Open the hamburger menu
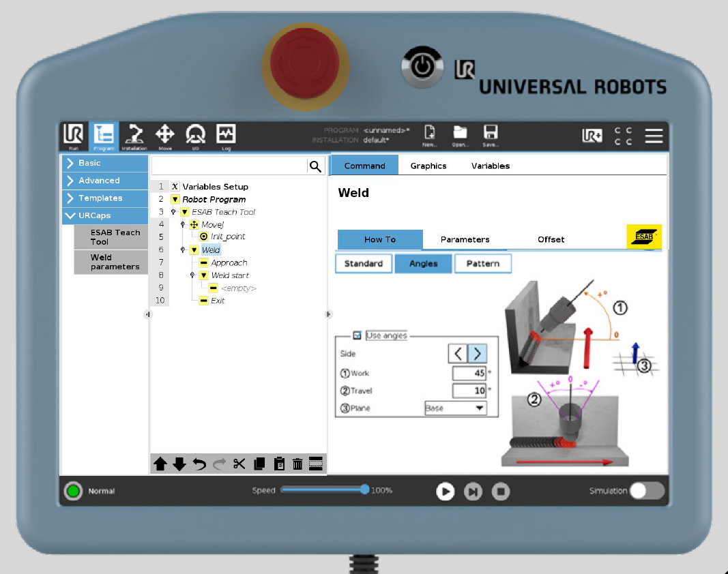 (653, 136)
